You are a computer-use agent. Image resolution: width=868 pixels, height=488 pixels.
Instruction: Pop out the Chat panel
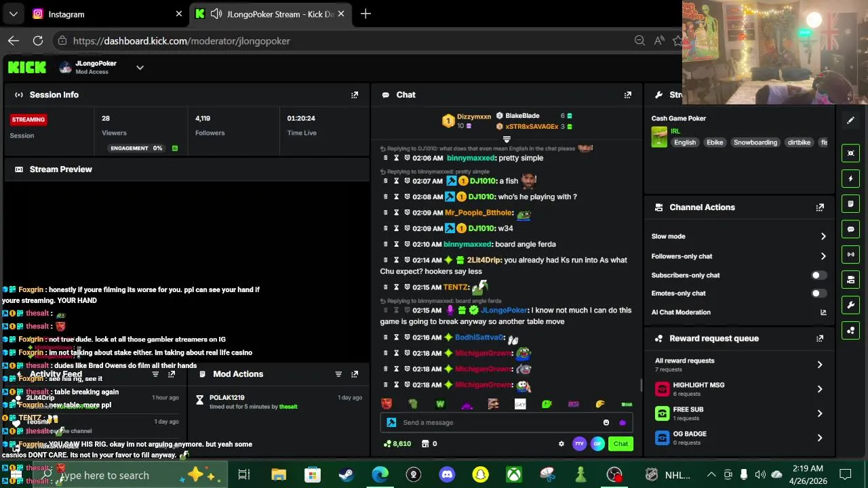click(628, 95)
